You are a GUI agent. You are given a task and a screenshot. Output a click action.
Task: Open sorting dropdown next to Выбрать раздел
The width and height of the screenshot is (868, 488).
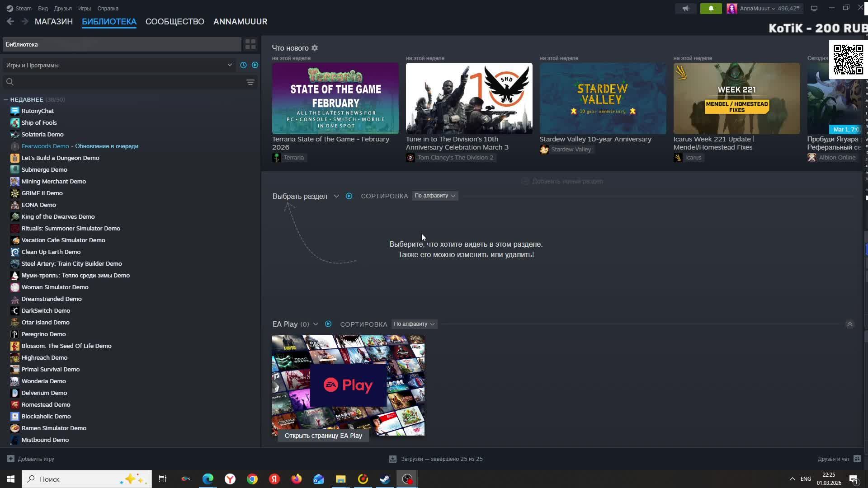(434, 196)
